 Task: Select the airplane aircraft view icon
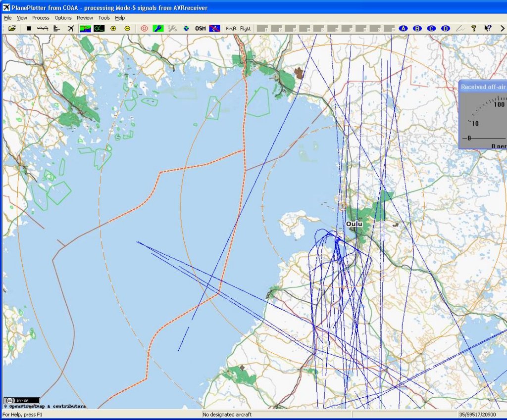tap(70, 28)
